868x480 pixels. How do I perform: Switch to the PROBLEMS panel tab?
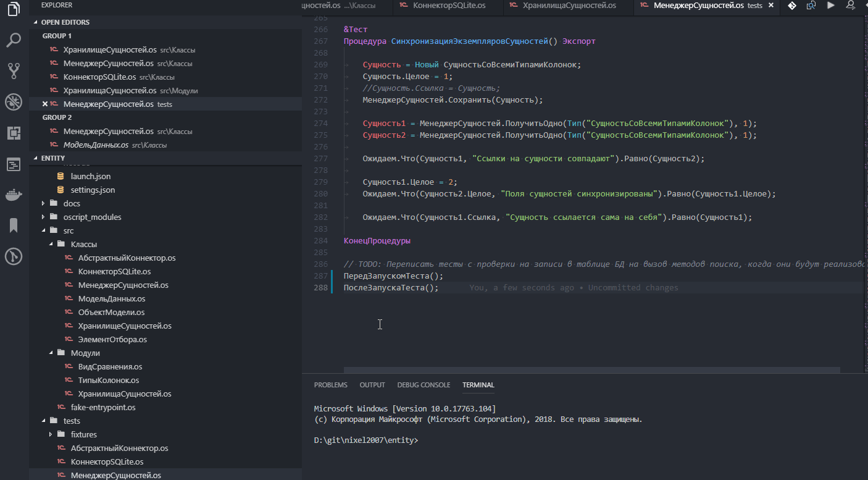tap(330, 384)
